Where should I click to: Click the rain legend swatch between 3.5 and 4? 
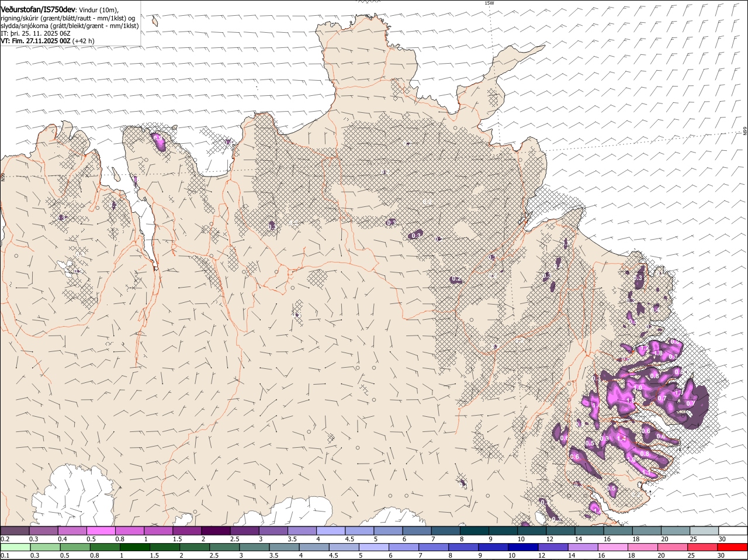[283, 547]
